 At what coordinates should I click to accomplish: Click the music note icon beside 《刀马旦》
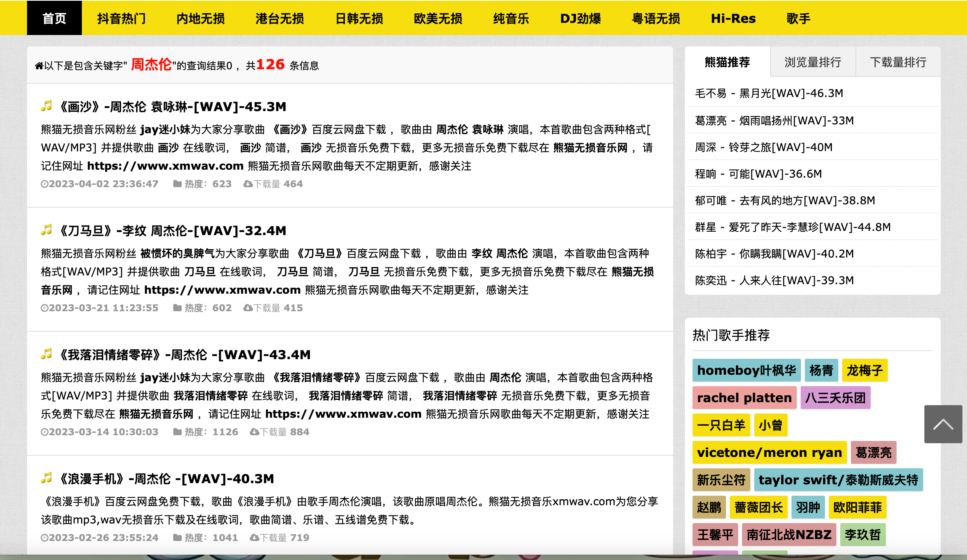point(46,231)
